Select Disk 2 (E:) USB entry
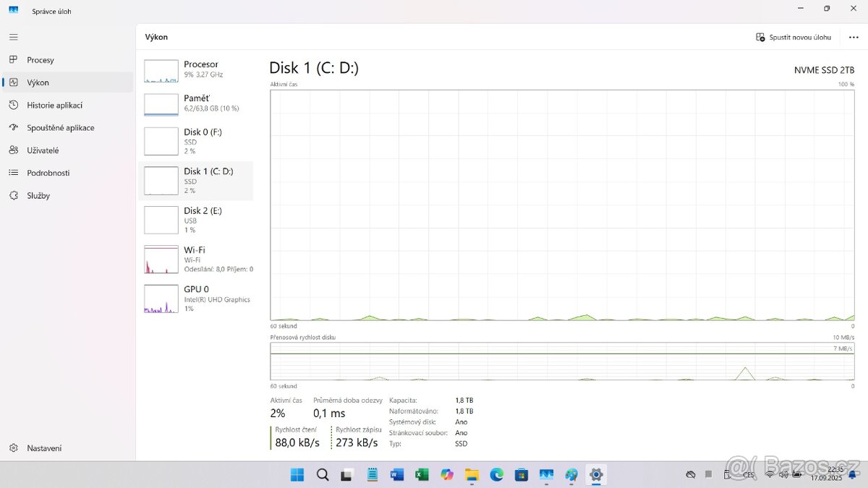This screenshot has height=488, width=868. coord(196,220)
